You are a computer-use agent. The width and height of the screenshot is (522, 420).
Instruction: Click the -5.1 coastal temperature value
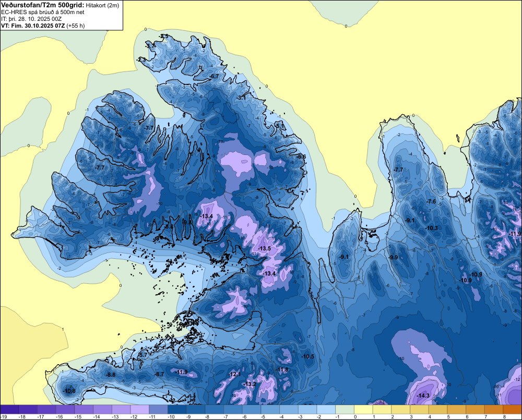280,126
